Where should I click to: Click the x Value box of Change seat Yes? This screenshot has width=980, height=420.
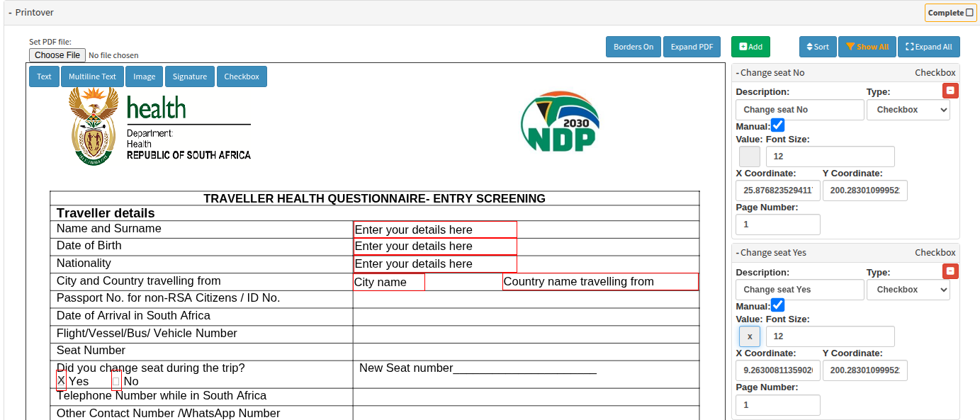tap(750, 336)
